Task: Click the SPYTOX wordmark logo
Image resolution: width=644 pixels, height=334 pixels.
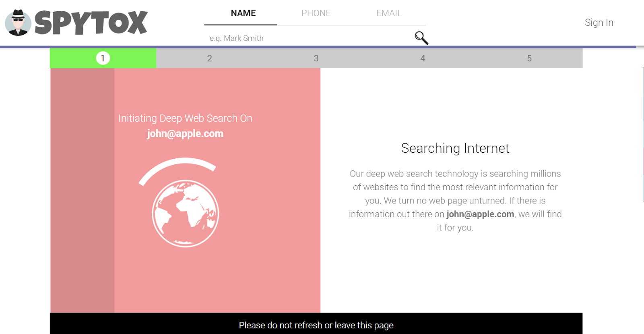Action: pyautogui.click(x=91, y=23)
